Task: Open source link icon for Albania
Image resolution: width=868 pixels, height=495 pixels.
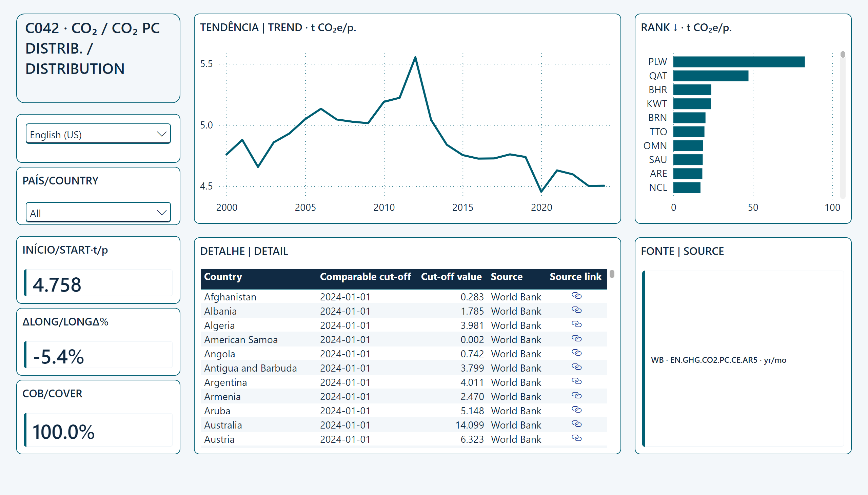Action: tap(576, 310)
